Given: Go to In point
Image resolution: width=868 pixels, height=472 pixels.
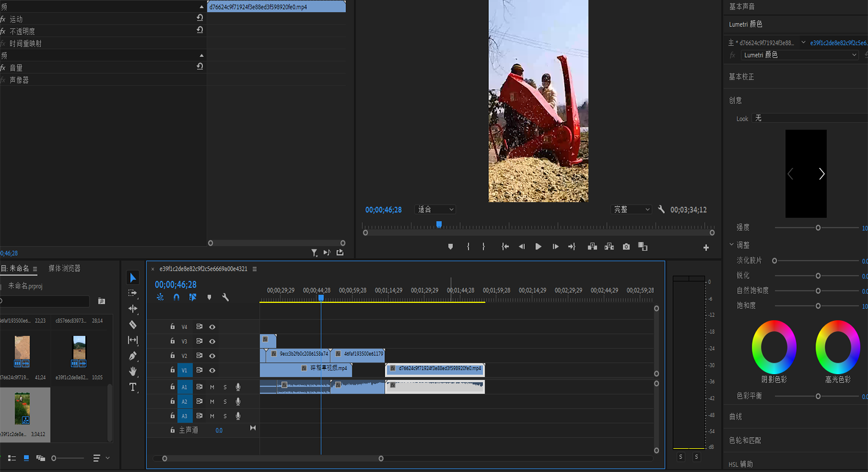Looking at the screenshot, I should coord(505,247).
